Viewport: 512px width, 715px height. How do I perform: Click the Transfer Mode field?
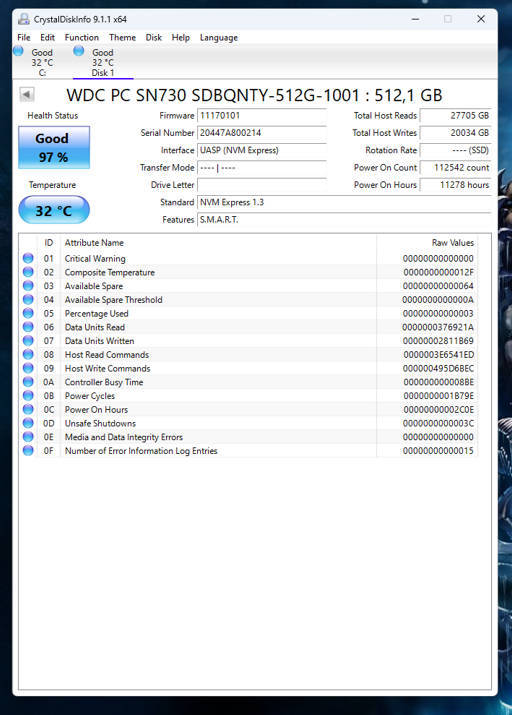pyautogui.click(x=262, y=168)
